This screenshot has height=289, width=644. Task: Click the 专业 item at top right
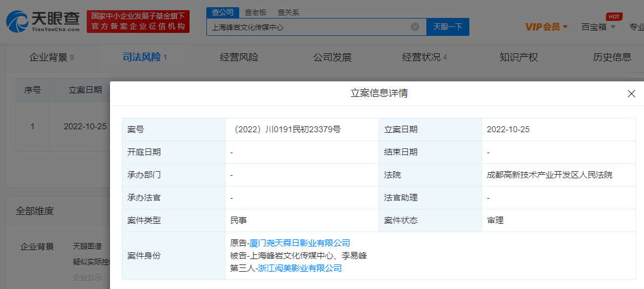click(x=637, y=27)
